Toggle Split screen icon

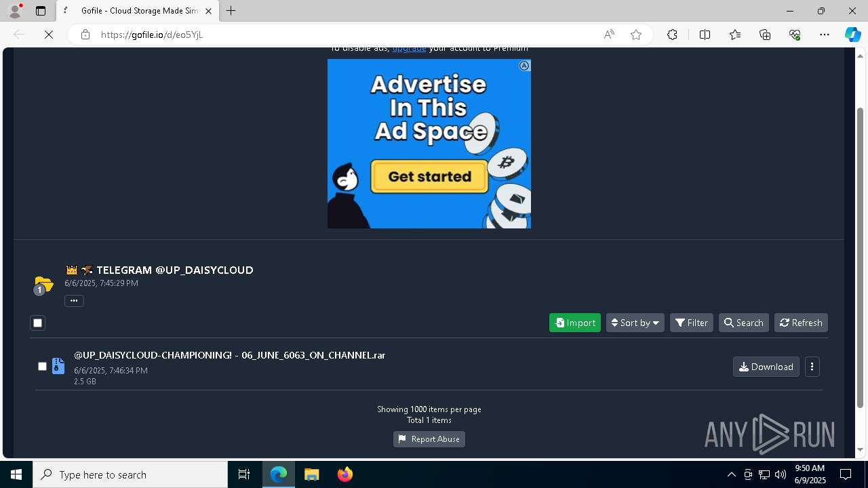705,35
